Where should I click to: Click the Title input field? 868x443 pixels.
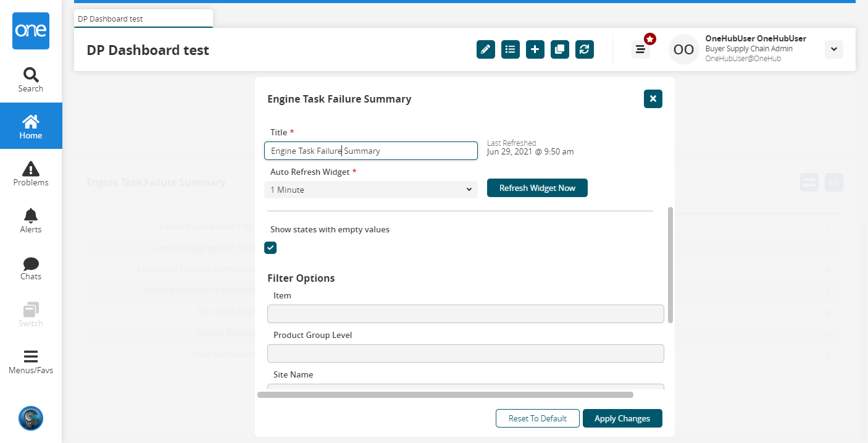coord(371,151)
